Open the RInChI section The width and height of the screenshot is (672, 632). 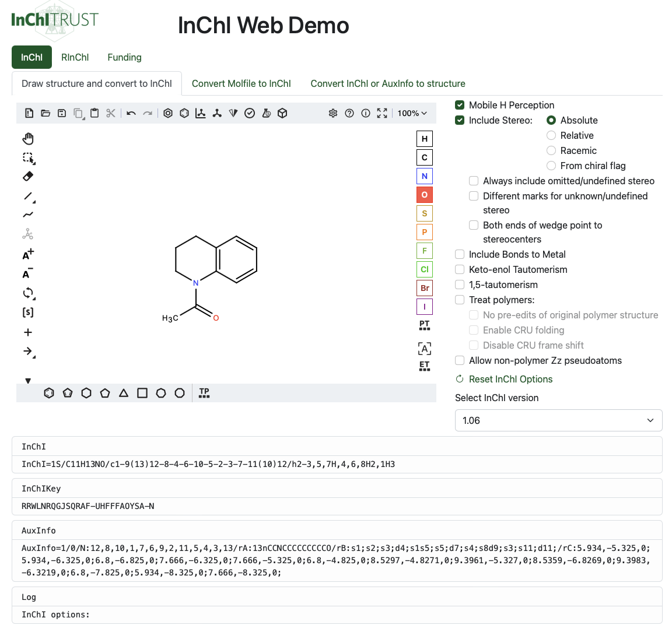pyautogui.click(x=75, y=57)
